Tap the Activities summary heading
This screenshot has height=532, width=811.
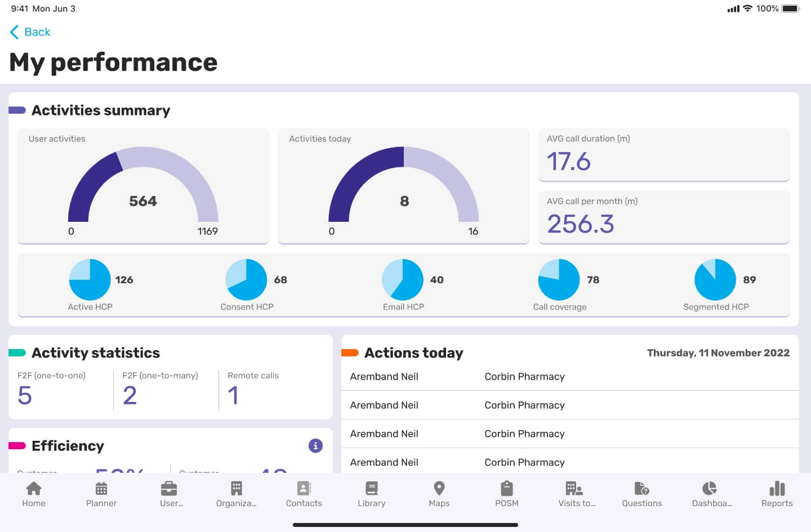(x=101, y=110)
